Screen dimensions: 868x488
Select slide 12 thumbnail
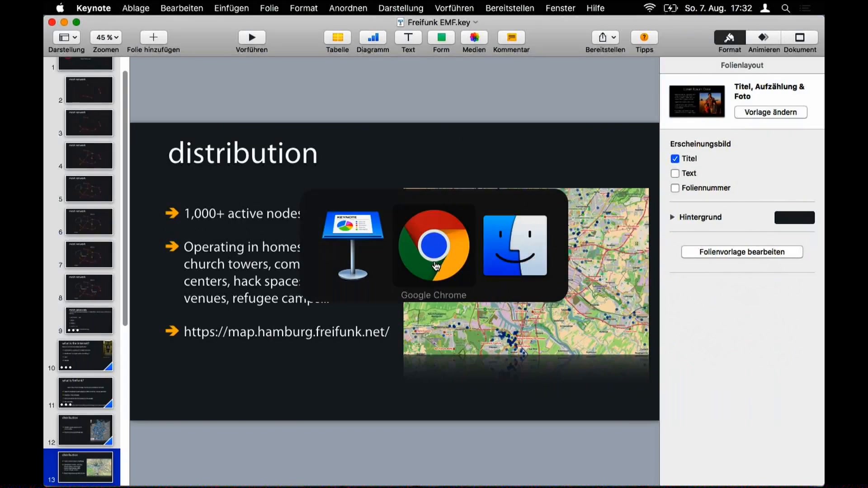(x=85, y=430)
